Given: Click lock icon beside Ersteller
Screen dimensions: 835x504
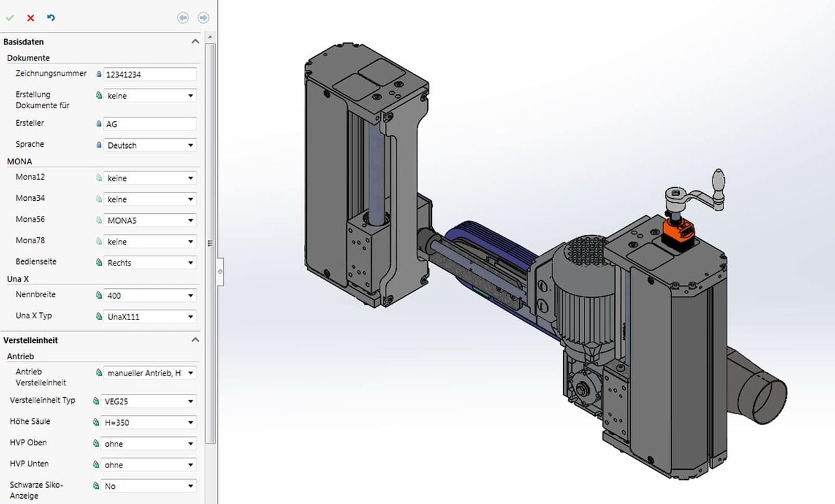Looking at the screenshot, I should 99,124.
